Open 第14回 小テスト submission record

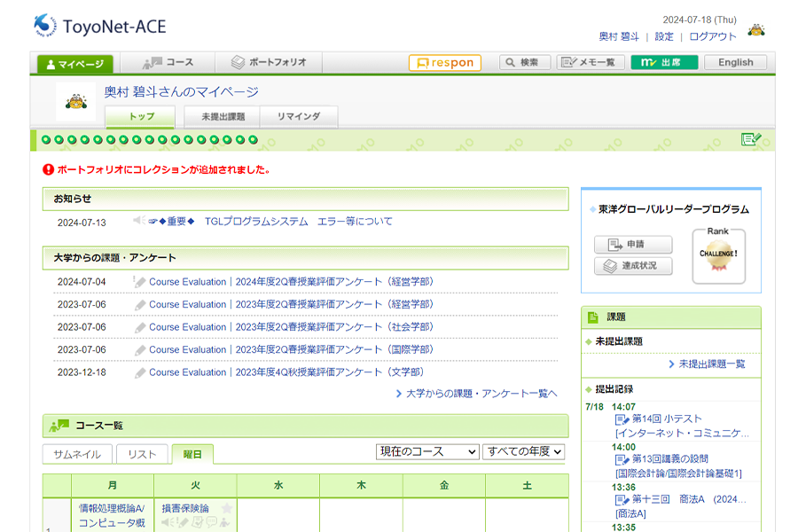point(667,419)
